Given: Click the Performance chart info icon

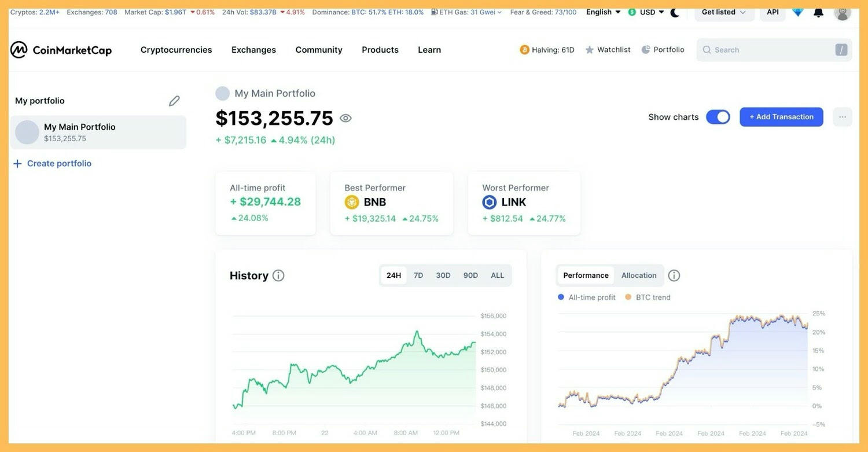Looking at the screenshot, I should pyautogui.click(x=674, y=275).
